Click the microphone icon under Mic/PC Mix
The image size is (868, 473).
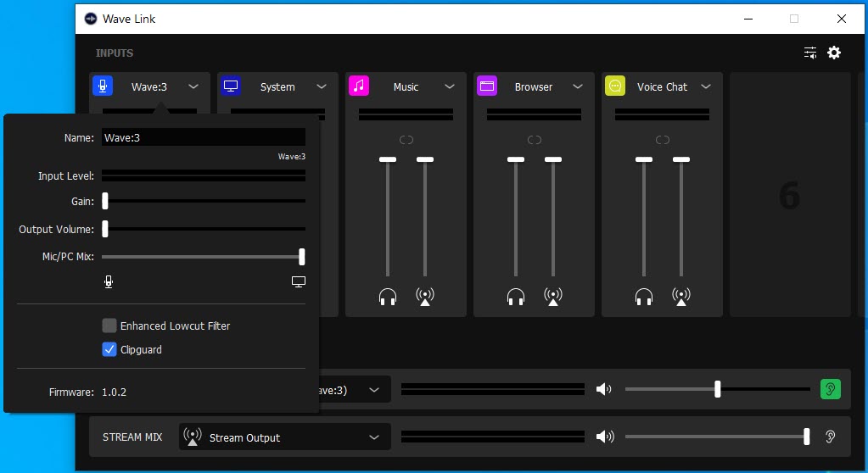(109, 282)
